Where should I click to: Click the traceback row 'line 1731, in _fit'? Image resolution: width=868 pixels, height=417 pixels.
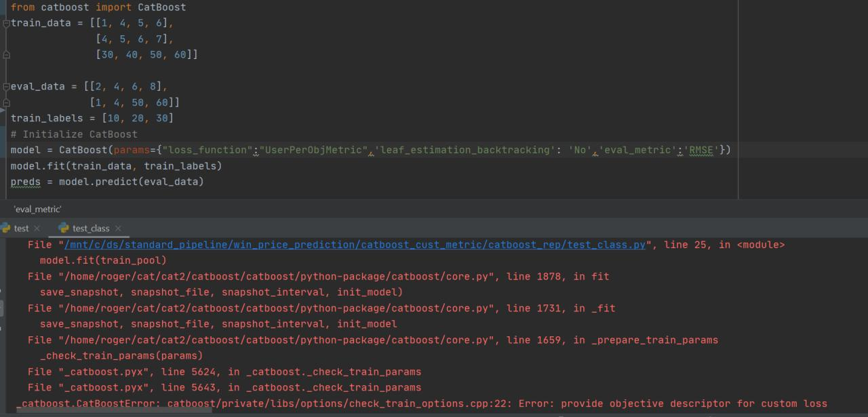[x=321, y=309]
